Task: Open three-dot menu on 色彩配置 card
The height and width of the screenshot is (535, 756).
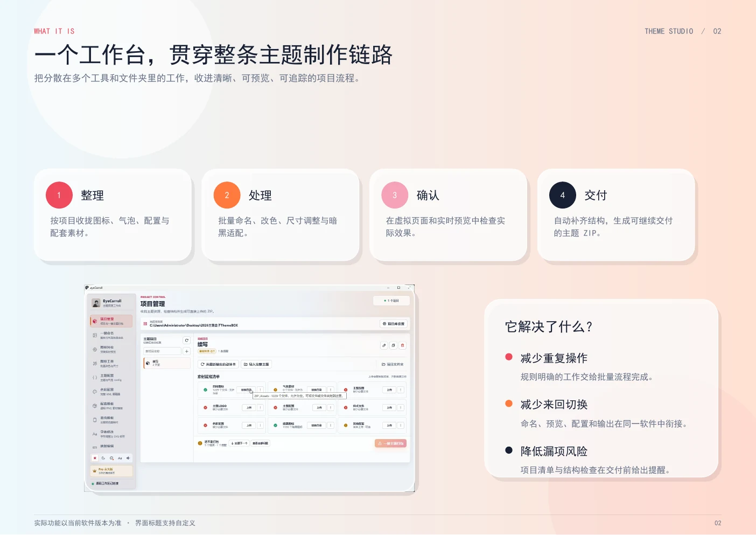Action: 261,426
